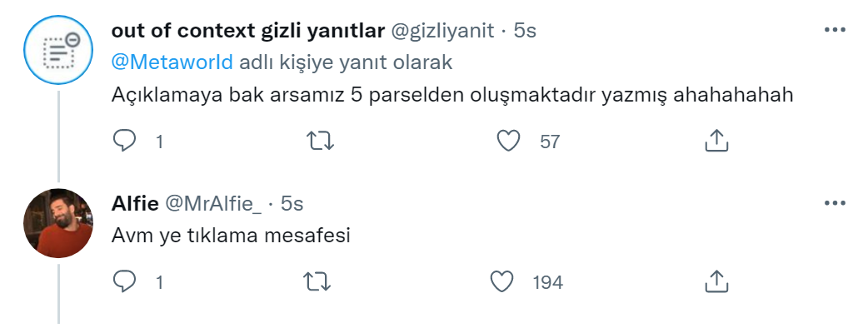Like the tweet with 57 likes

pos(508,141)
